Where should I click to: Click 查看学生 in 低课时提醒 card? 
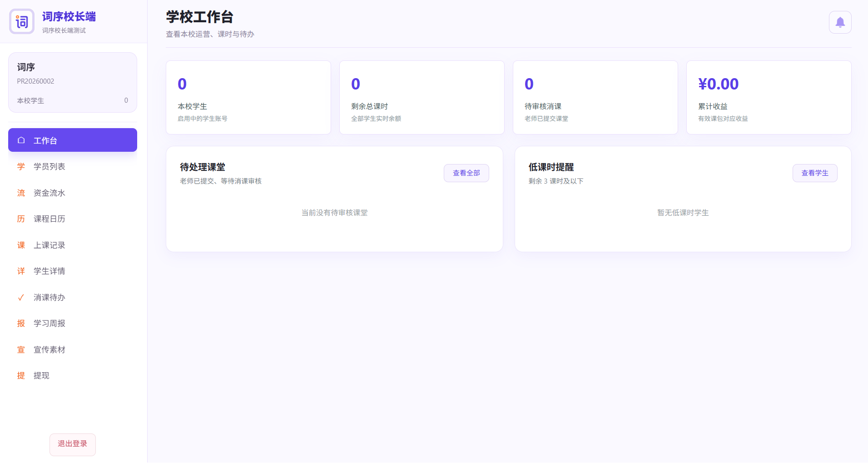pyautogui.click(x=815, y=173)
